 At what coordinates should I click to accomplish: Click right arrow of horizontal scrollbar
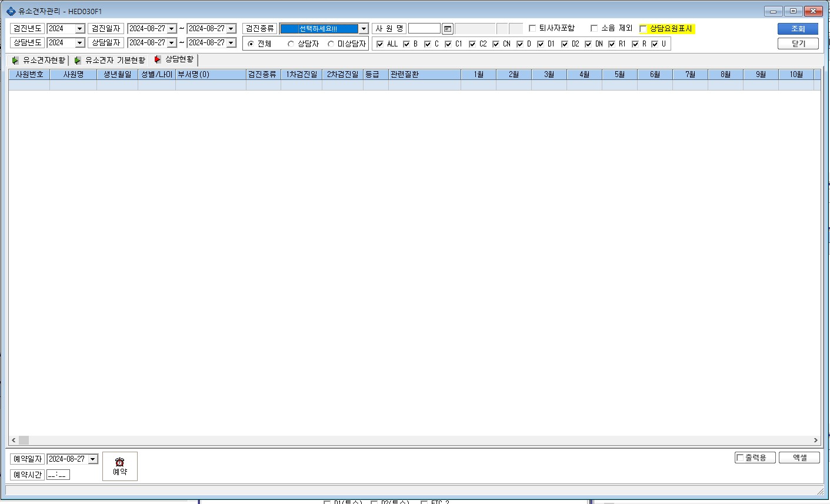pyautogui.click(x=816, y=440)
